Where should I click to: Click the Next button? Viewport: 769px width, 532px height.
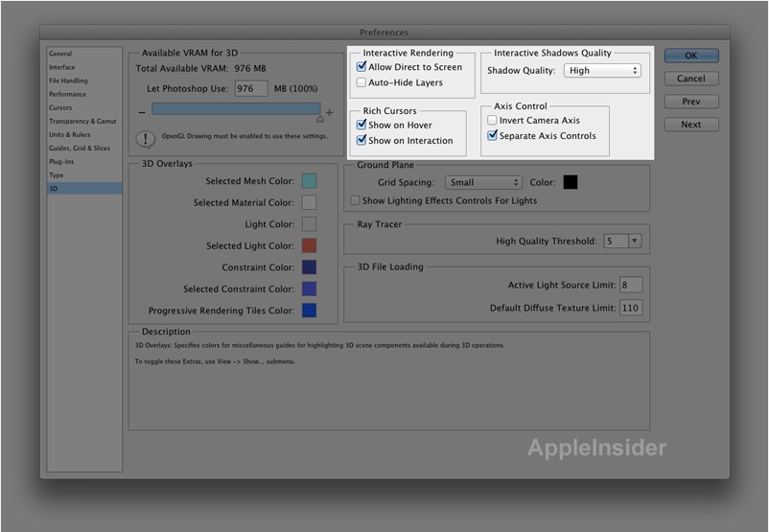pos(691,125)
